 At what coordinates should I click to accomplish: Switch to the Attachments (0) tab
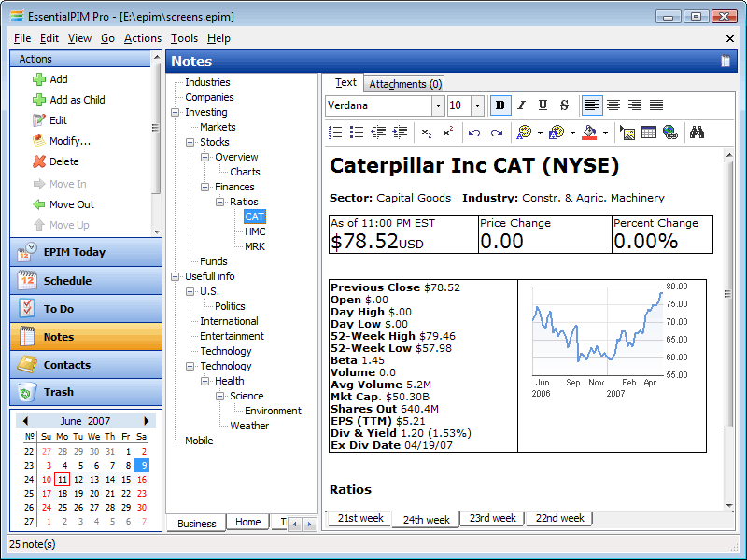click(404, 84)
